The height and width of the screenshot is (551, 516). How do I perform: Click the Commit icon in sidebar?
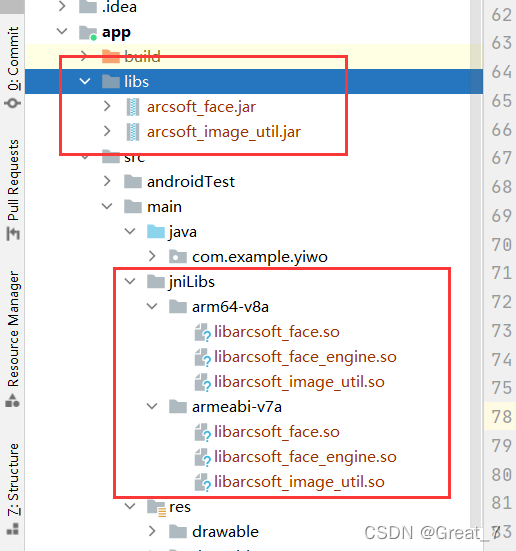13,103
